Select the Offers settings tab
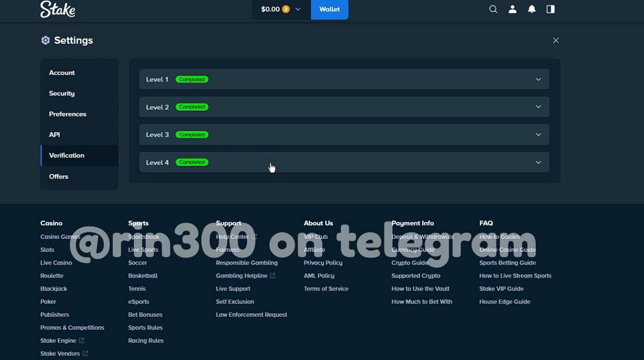644x360 pixels. point(79,176)
